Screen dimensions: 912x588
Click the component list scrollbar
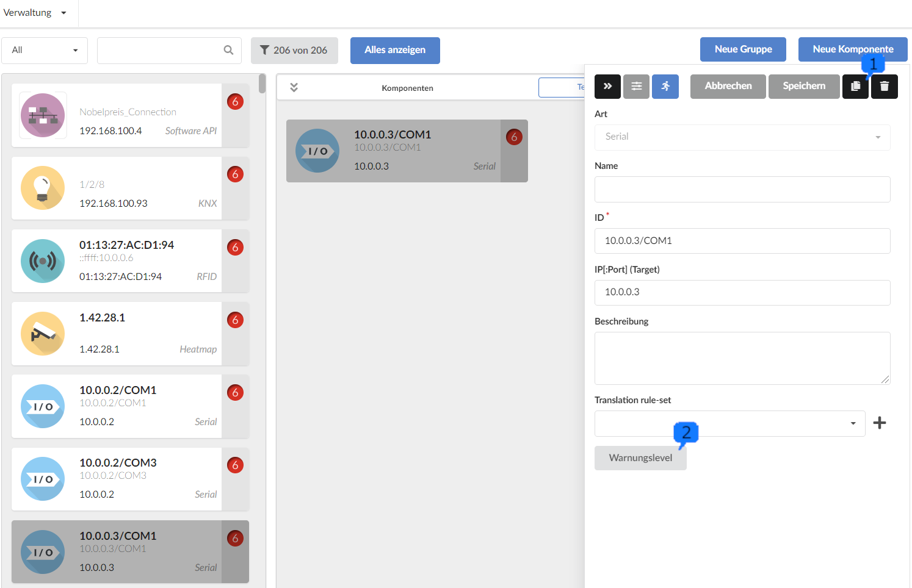coord(262,84)
